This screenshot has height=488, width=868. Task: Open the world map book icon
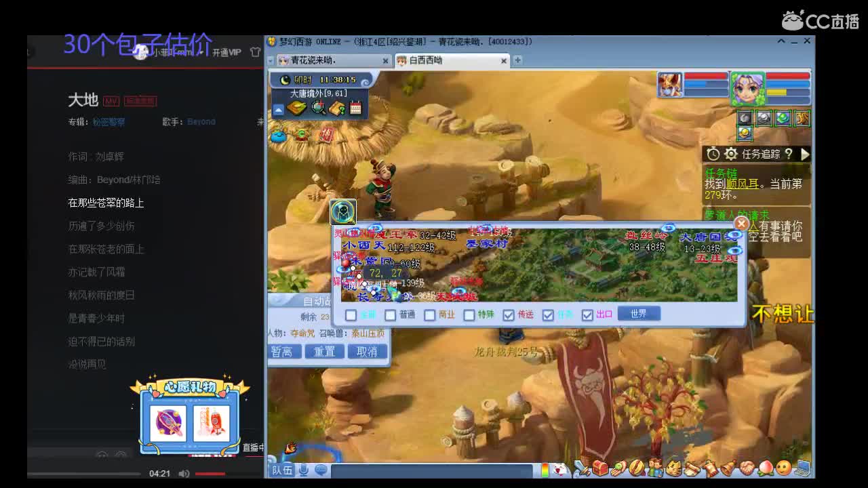(297, 108)
